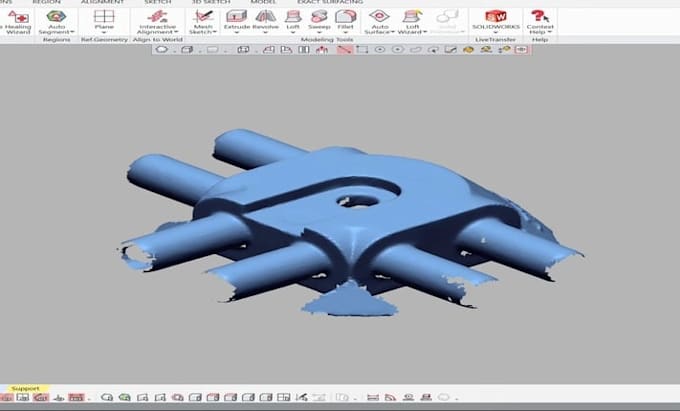This screenshot has width=680, height=411.
Task: Add a reference Plane
Action: point(104,22)
